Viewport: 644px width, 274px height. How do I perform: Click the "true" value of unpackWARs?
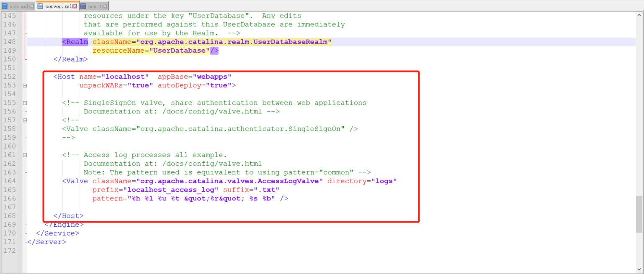coord(140,85)
